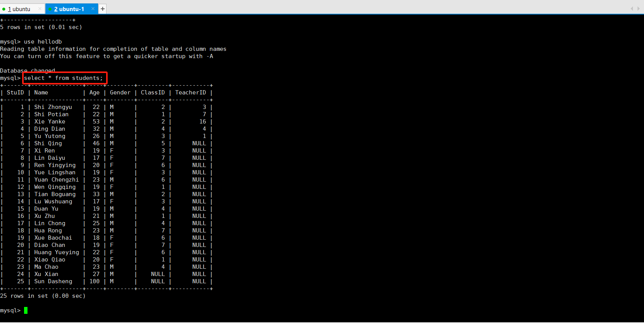Click the name "Hua Rong"
The image size is (644, 323).
pyautogui.click(x=48, y=230)
